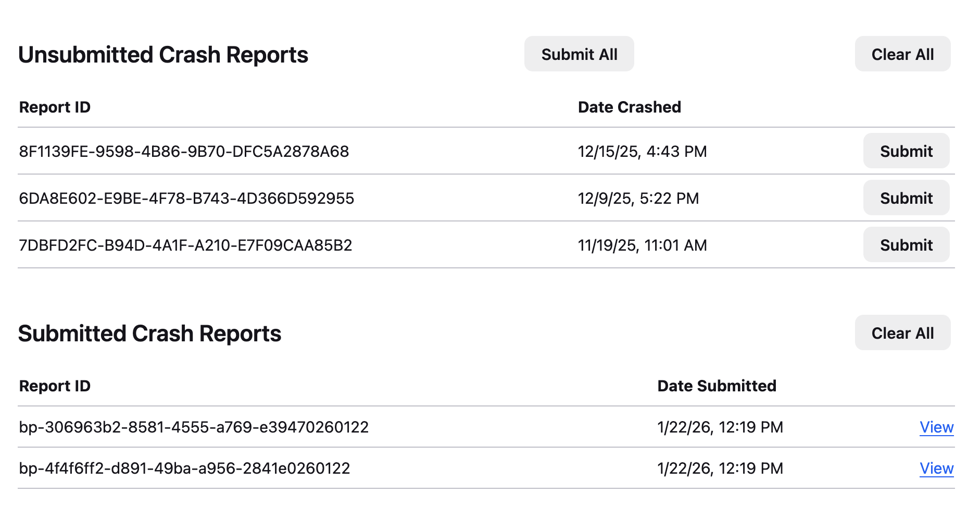Select report ID 6DA8E602-E9BE-4F78-B743-4D366D592955
This screenshot has width=980, height=518.
click(x=186, y=199)
